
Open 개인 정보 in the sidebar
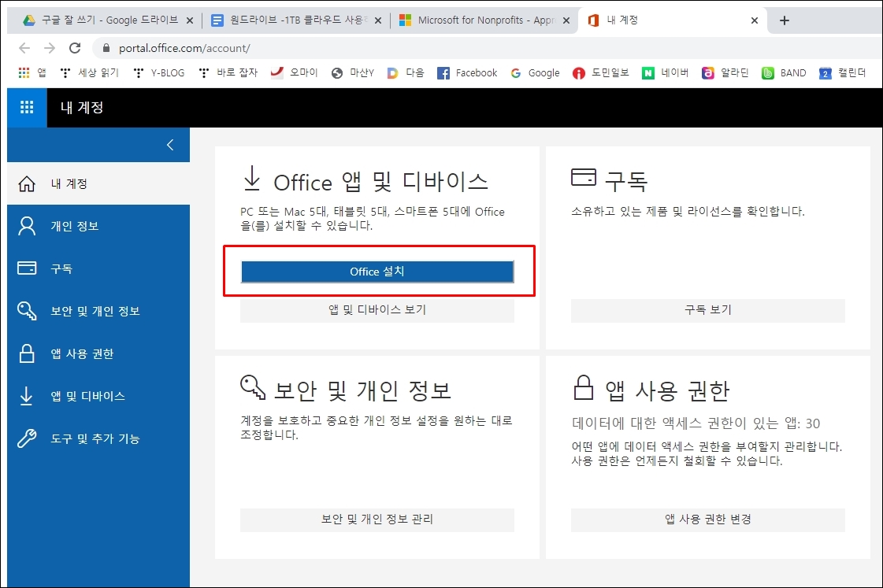(x=98, y=226)
